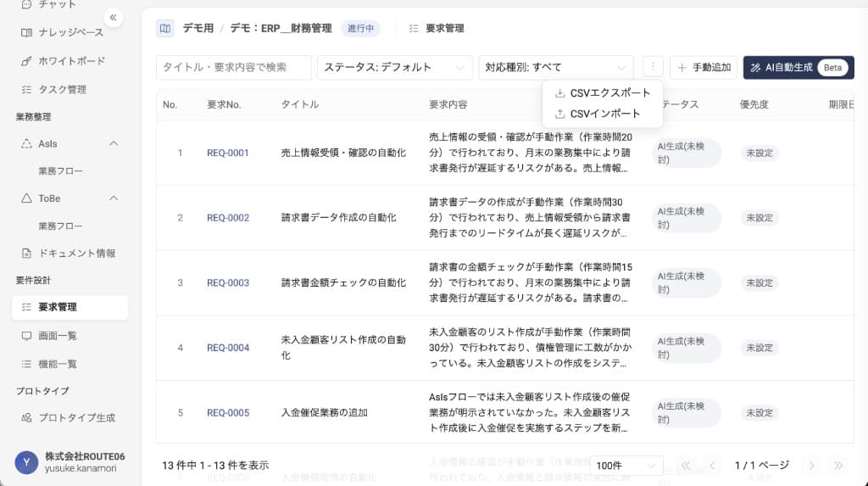Click 未設定 priority of REQ-0002
The image size is (868, 486).
pos(759,218)
